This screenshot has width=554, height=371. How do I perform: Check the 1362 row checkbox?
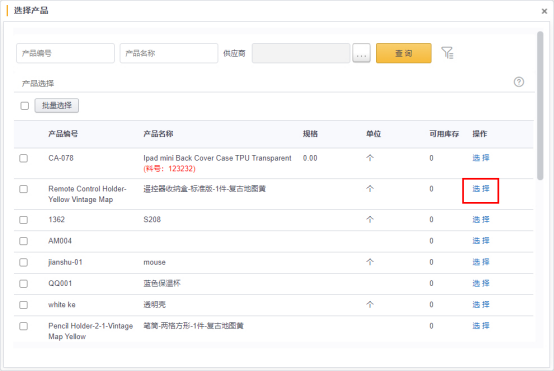point(24,220)
